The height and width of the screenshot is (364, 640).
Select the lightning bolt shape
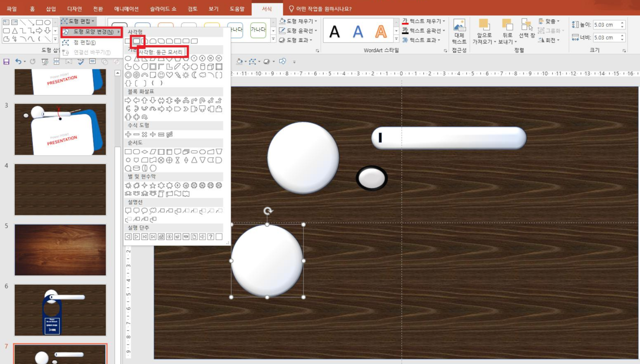coord(178,75)
